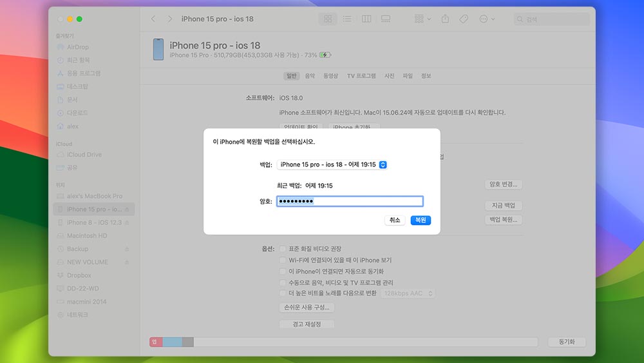Select alex's MacBook Pro in the sidebar
Screen dimensions: 644x363
point(95,196)
